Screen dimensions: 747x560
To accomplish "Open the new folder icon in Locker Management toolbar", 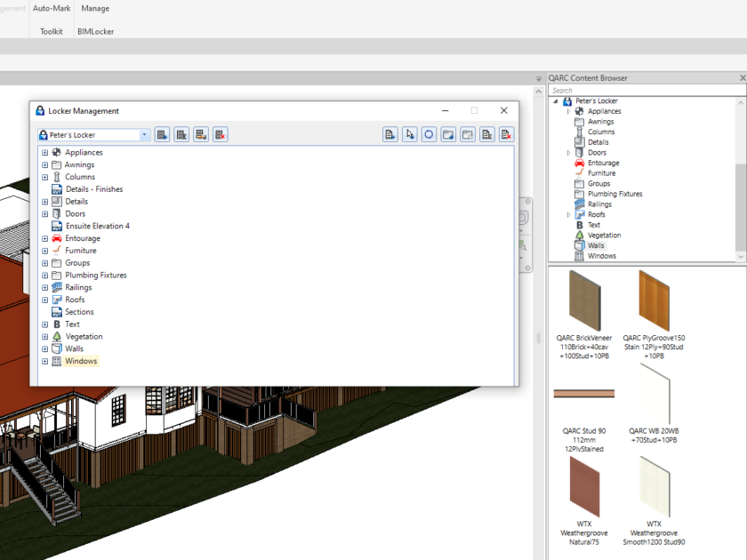I will [x=447, y=134].
